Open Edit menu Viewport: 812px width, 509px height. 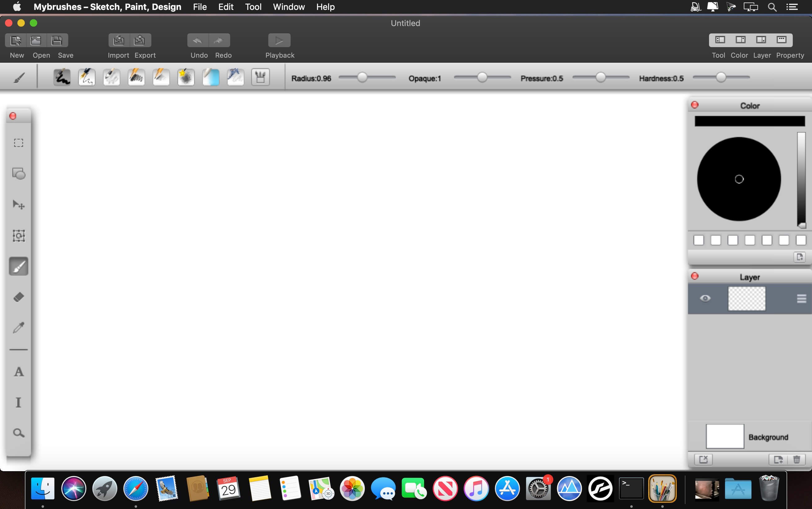coord(225,7)
